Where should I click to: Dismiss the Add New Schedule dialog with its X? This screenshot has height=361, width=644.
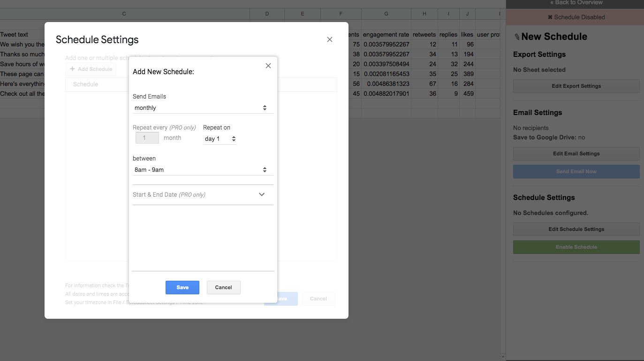(268, 65)
